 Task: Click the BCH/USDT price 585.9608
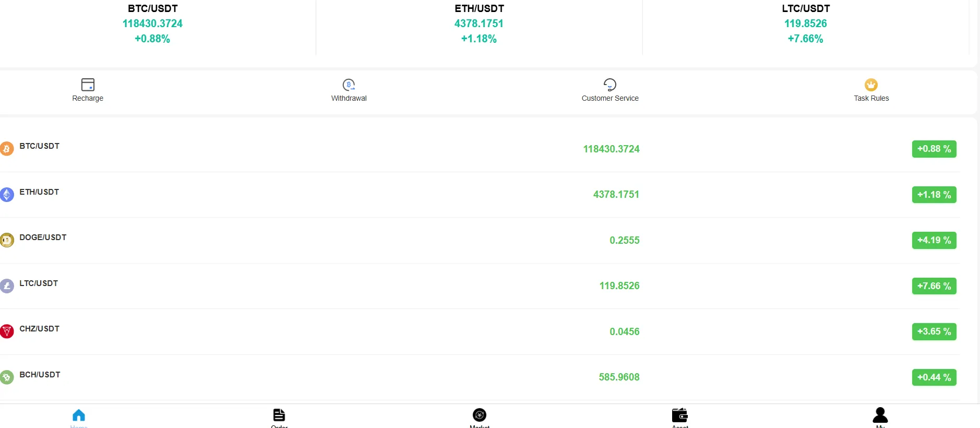coord(619,377)
